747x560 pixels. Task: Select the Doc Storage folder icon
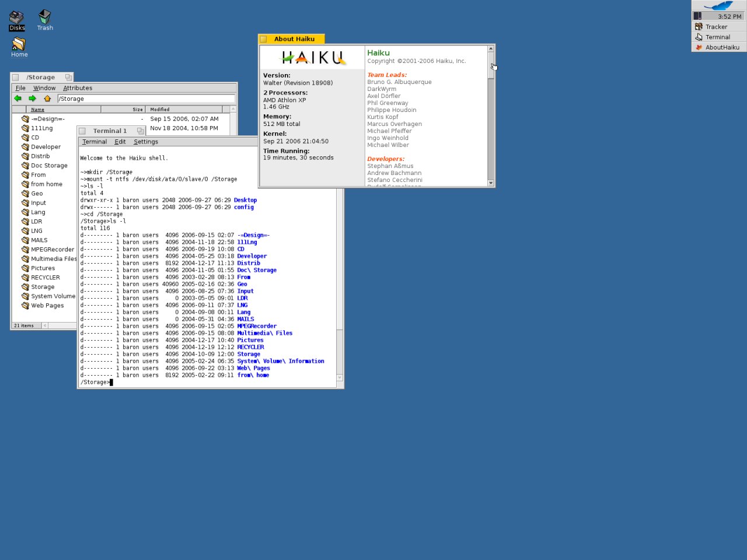pyautogui.click(x=25, y=166)
